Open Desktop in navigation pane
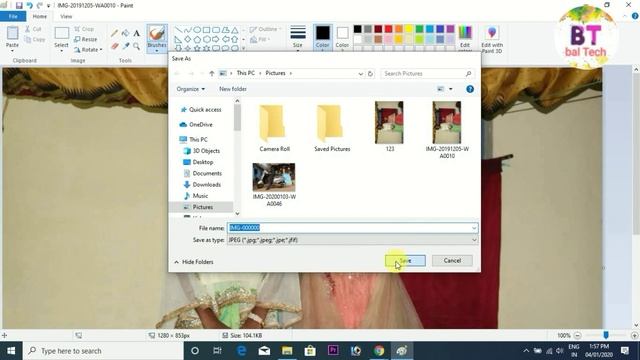Screen dimensions: 640x360 [x=198, y=162]
